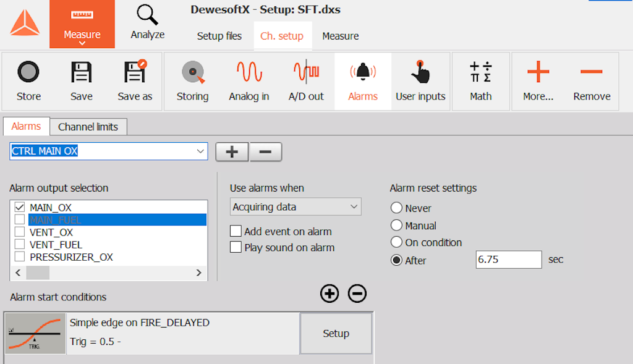Screen dimensions: 633x364
Task: Open the Analog in module
Action: coord(249,81)
